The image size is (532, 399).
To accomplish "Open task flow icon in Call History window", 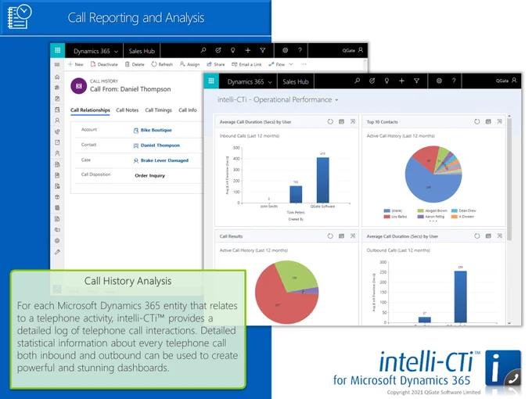I will (x=218, y=50).
